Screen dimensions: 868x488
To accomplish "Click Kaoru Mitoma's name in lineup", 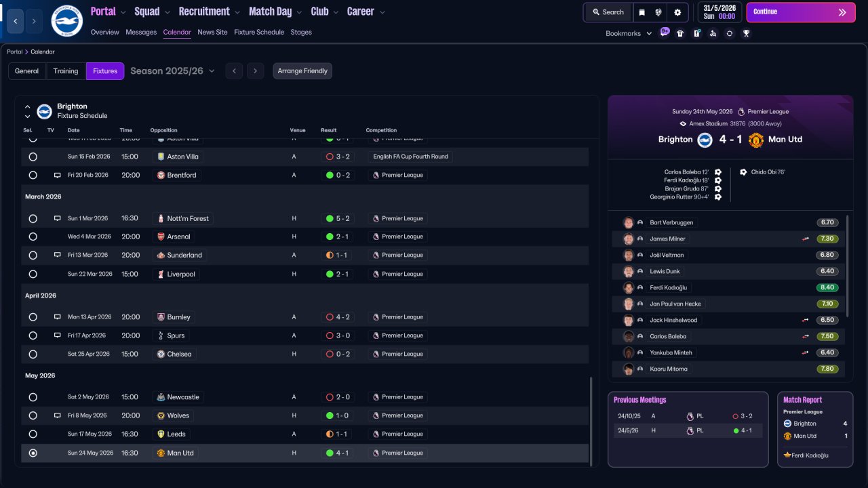I will [669, 369].
